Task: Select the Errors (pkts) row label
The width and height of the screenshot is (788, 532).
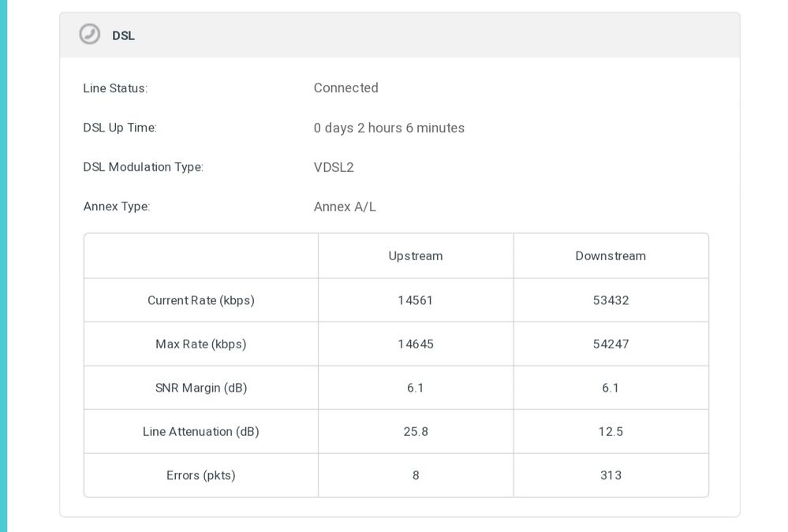Action: (201, 475)
